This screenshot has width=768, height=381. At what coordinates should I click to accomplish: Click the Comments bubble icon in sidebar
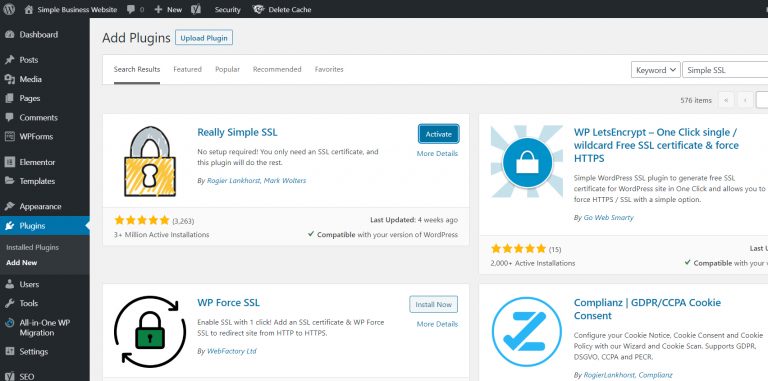pos(9,118)
